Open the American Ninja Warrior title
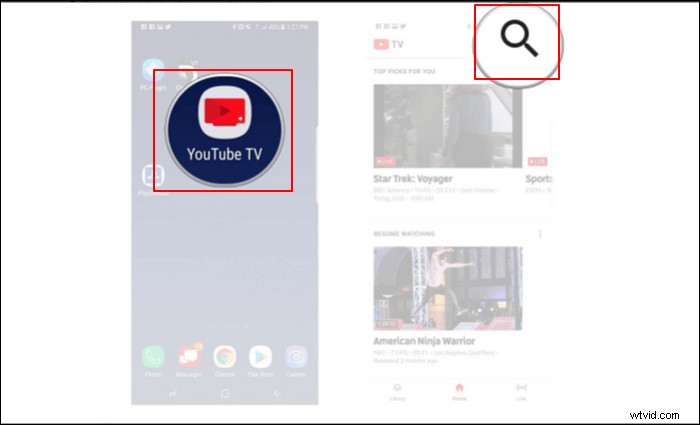 tap(424, 341)
